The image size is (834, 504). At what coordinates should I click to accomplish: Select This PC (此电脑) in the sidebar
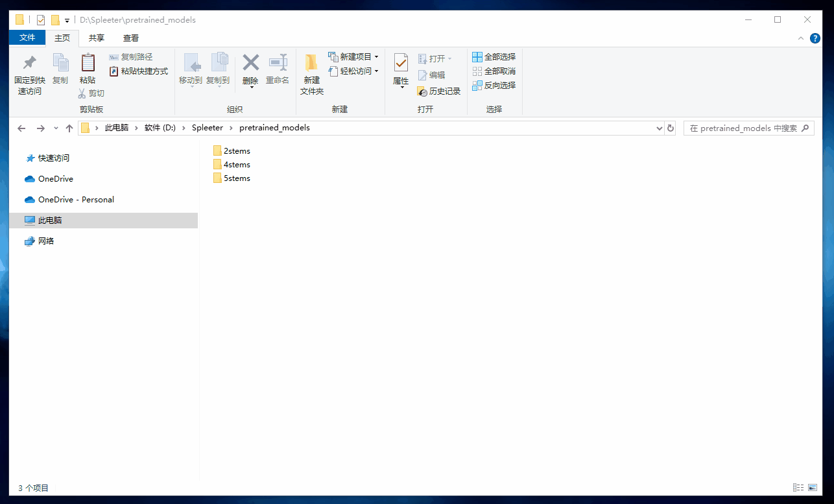coord(104,221)
